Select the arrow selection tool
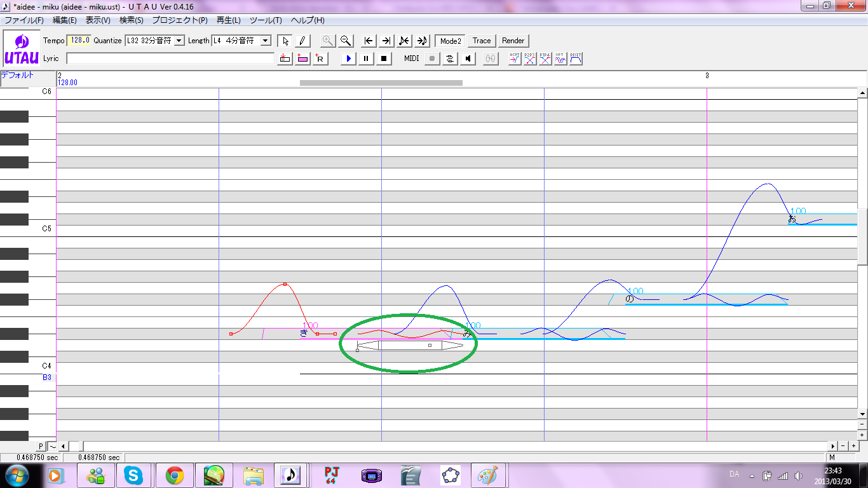Viewport: 868px width, 488px height. [x=285, y=41]
